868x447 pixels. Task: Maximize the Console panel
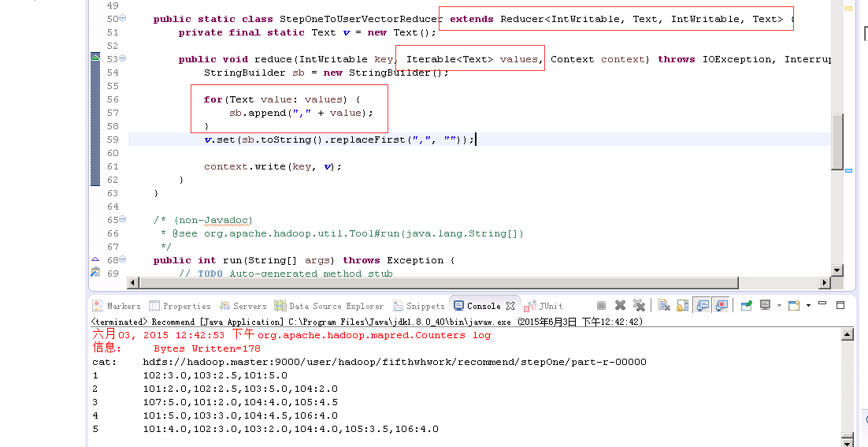(x=840, y=304)
